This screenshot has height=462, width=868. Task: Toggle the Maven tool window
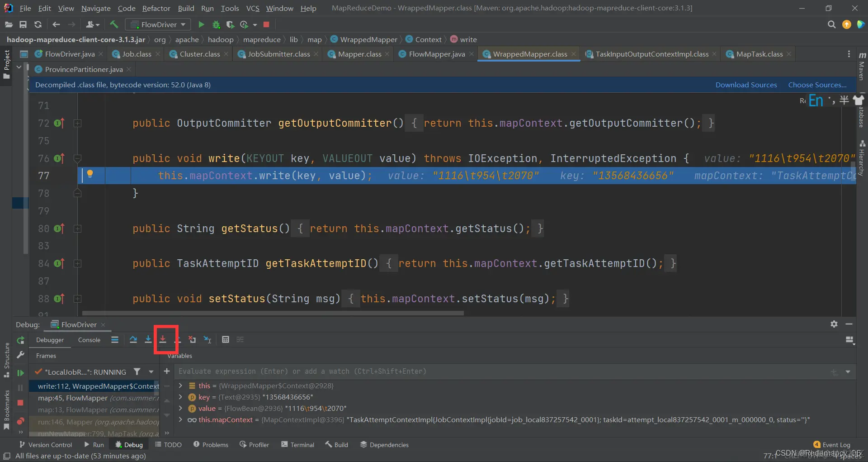(862, 66)
